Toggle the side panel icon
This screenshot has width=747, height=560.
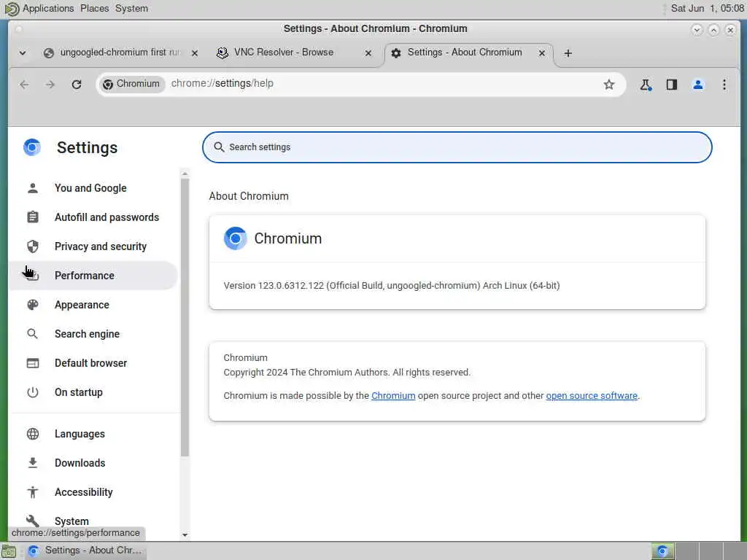pos(671,85)
